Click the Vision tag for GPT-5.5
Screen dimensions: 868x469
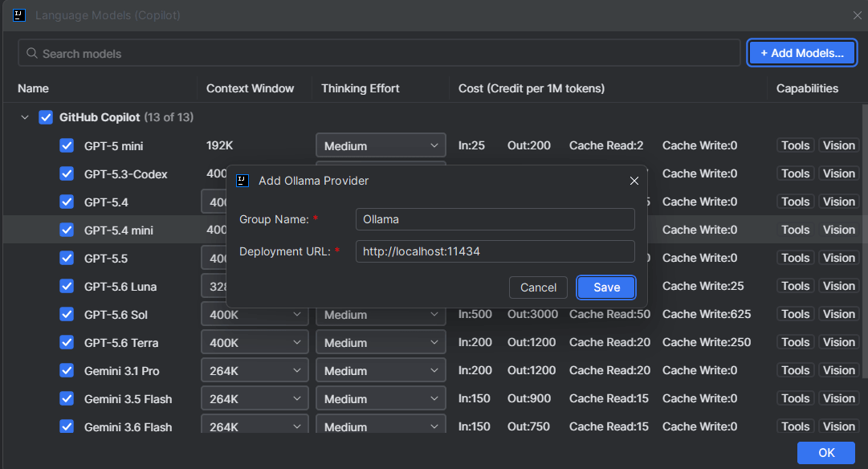coord(838,258)
